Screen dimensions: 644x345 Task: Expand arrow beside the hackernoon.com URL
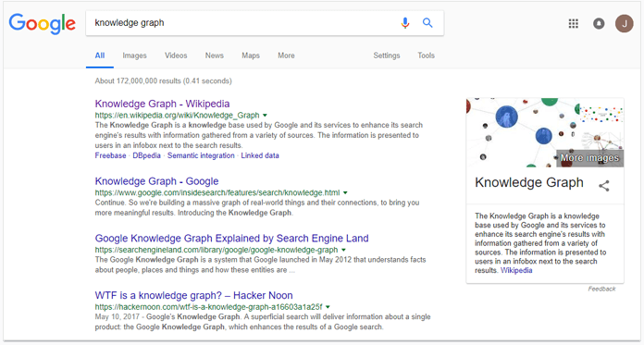[x=328, y=307]
